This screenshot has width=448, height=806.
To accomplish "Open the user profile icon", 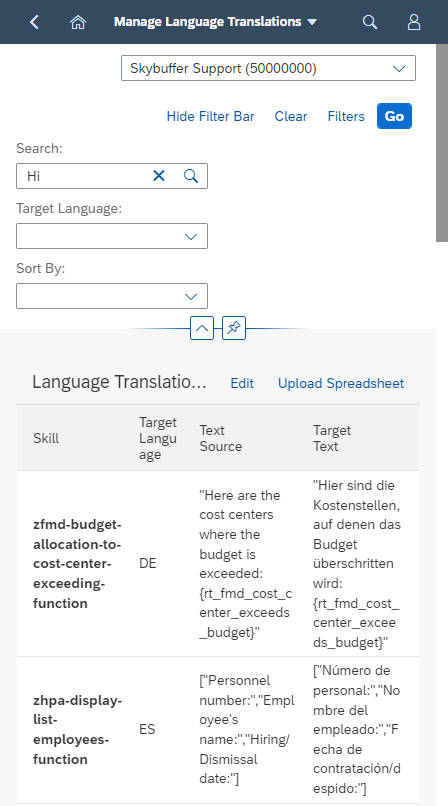I will point(414,22).
